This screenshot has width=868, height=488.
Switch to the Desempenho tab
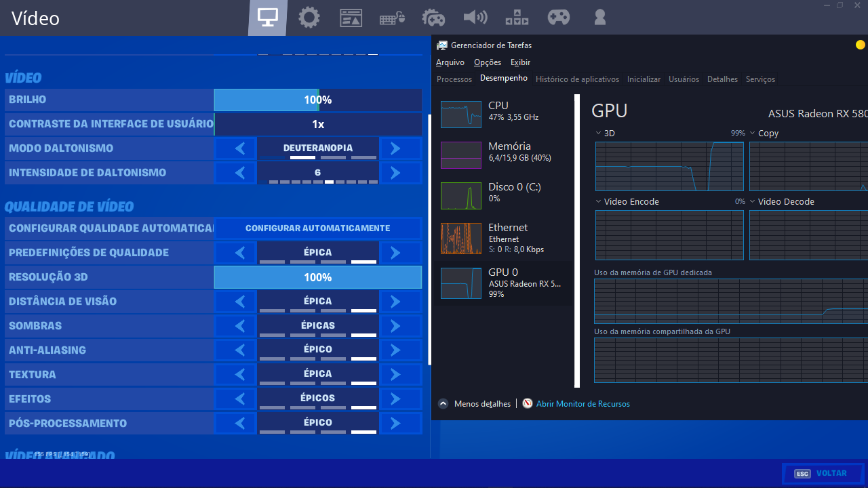pyautogui.click(x=504, y=79)
